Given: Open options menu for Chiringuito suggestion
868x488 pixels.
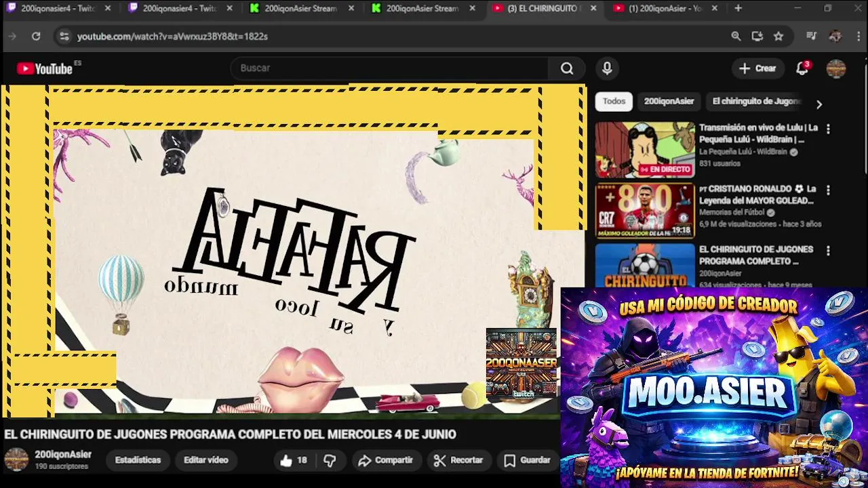Looking at the screenshot, I should tap(828, 251).
